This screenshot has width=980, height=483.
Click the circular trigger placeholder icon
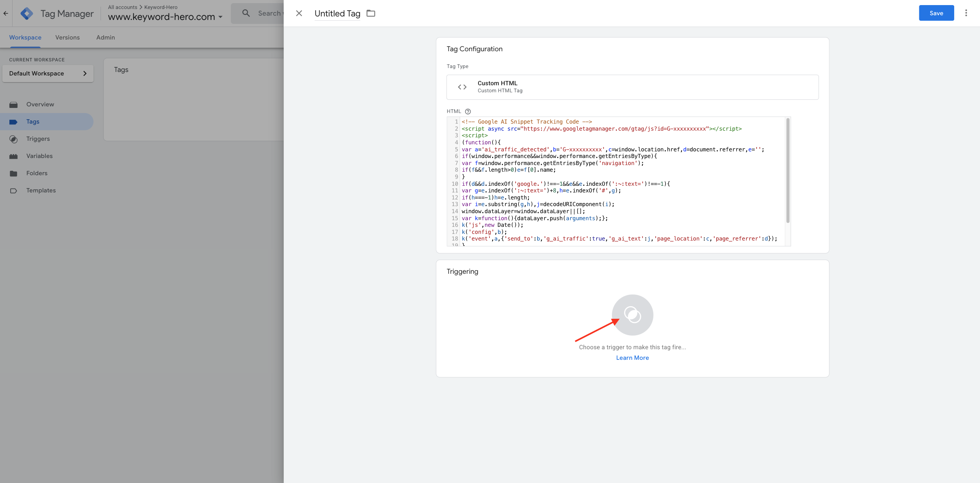tap(632, 315)
